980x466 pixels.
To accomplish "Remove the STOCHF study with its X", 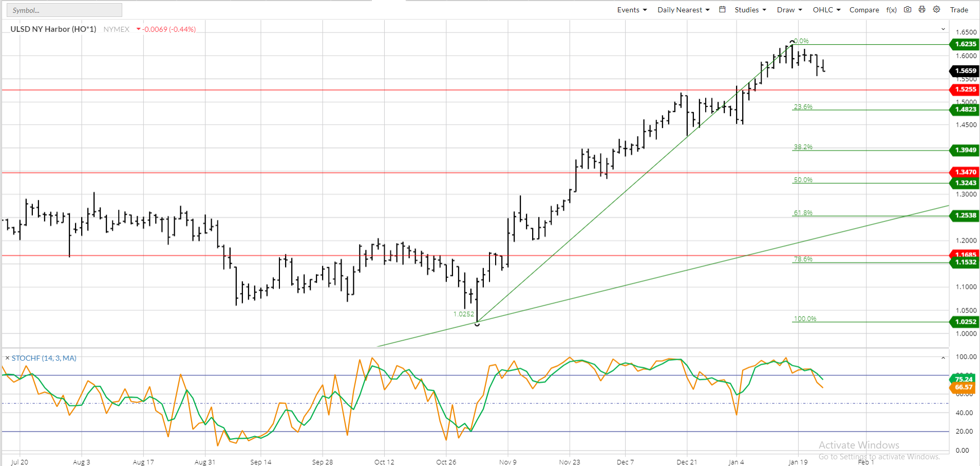I will [7, 358].
